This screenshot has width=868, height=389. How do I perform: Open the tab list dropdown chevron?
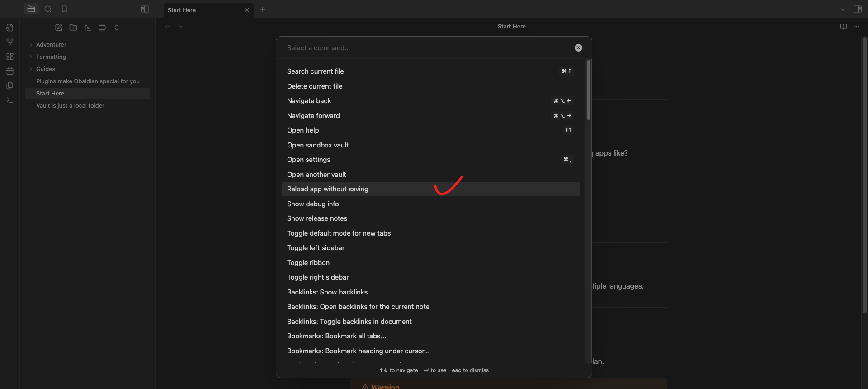(843, 9)
